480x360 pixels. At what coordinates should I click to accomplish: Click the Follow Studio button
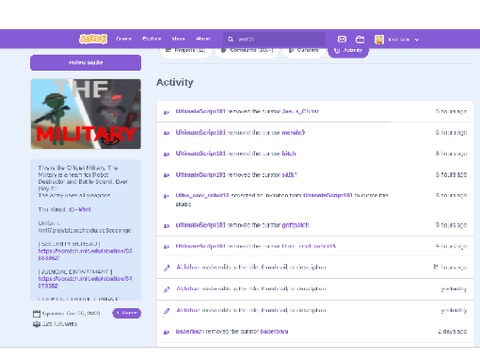[86, 63]
